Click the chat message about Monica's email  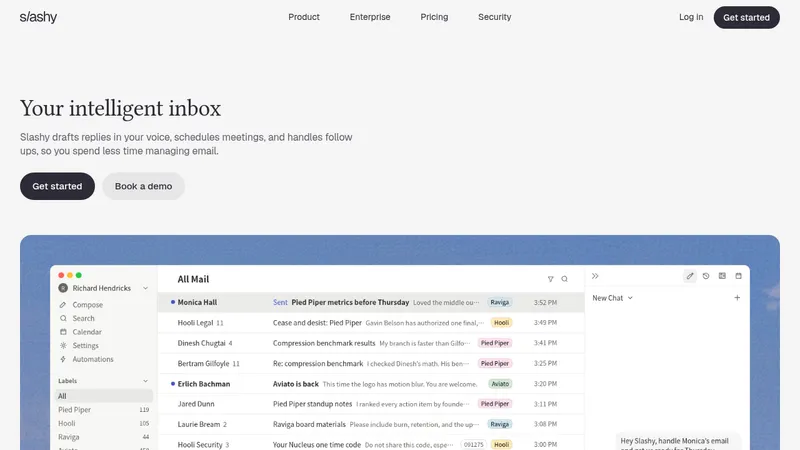pyautogui.click(x=678, y=442)
